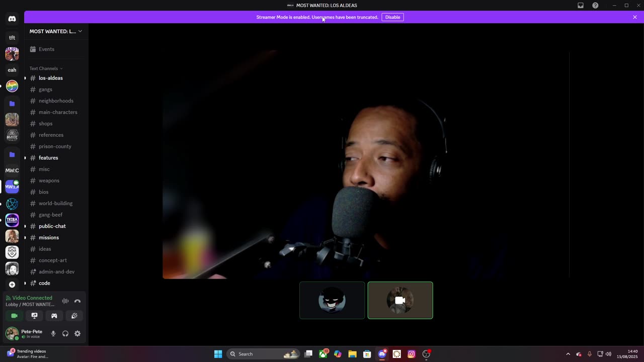This screenshot has width=644, height=362.
Task: Click the Add a Server plus icon
Action: tap(12, 285)
